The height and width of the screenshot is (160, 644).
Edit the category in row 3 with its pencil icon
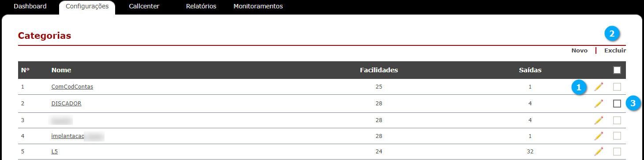click(x=599, y=120)
